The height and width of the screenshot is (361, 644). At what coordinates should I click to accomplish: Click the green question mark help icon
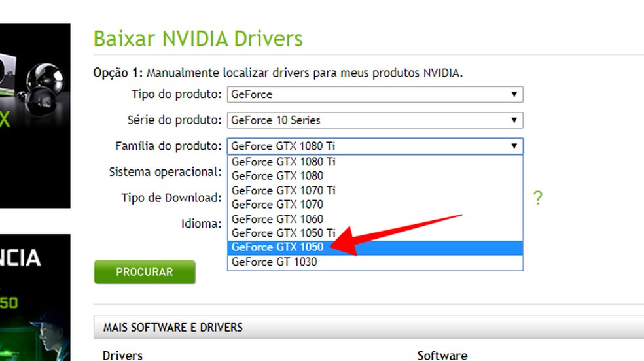pyautogui.click(x=537, y=198)
